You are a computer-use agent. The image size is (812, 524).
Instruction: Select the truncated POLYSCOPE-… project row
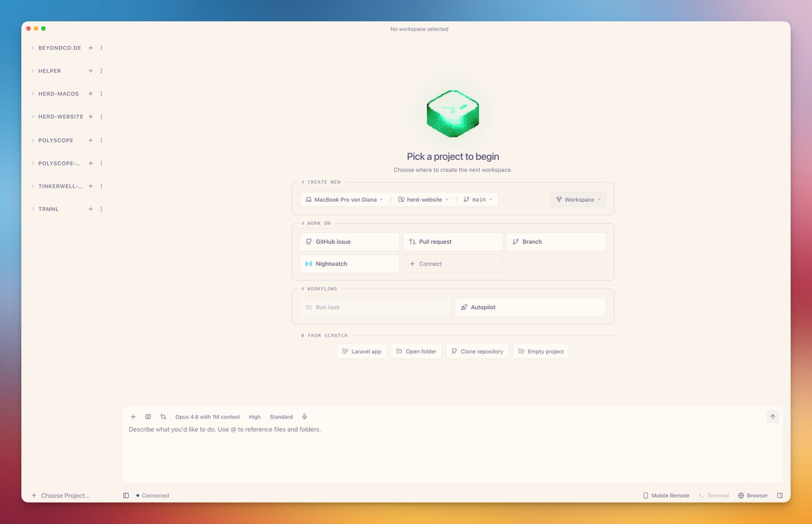tap(60, 163)
